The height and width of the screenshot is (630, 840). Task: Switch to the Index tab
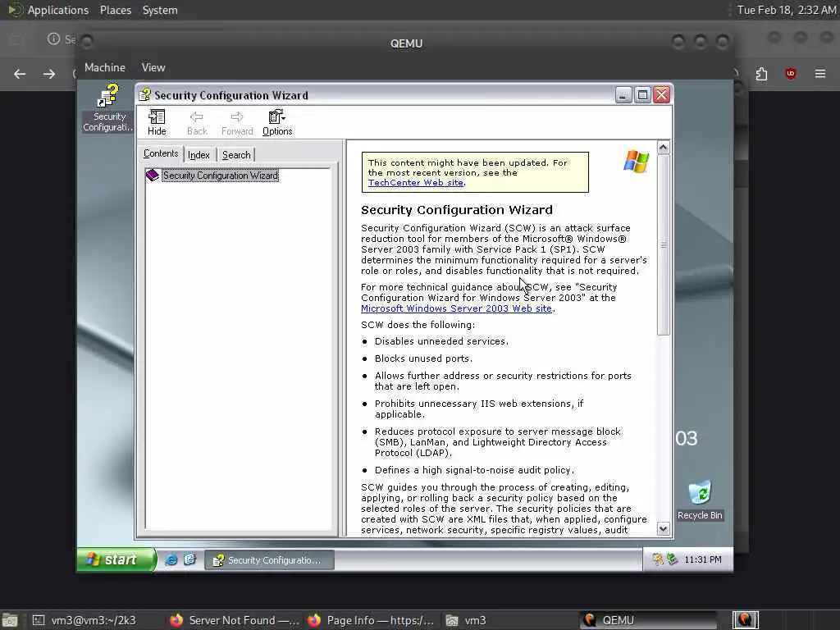click(199, 155)
